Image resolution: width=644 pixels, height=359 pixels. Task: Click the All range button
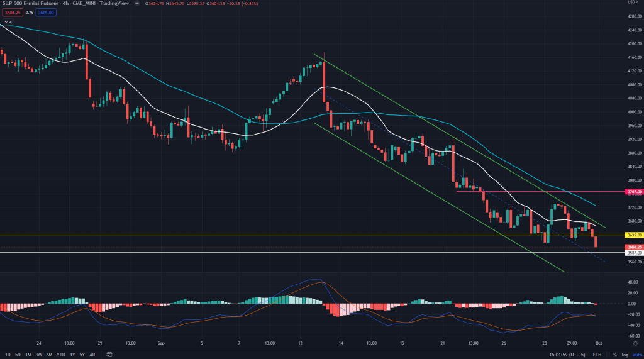pos(92,355)
